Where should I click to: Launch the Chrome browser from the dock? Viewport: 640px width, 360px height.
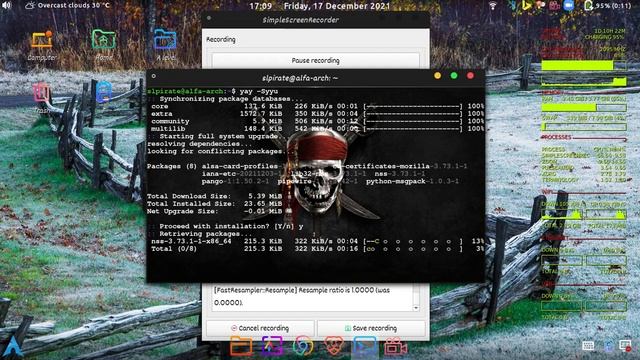(x=302, y=347)
